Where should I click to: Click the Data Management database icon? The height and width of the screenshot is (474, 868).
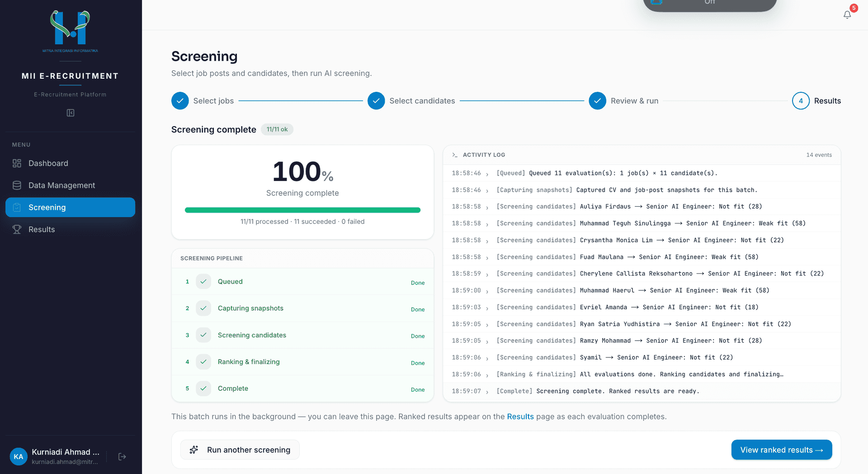coord(17,185)
